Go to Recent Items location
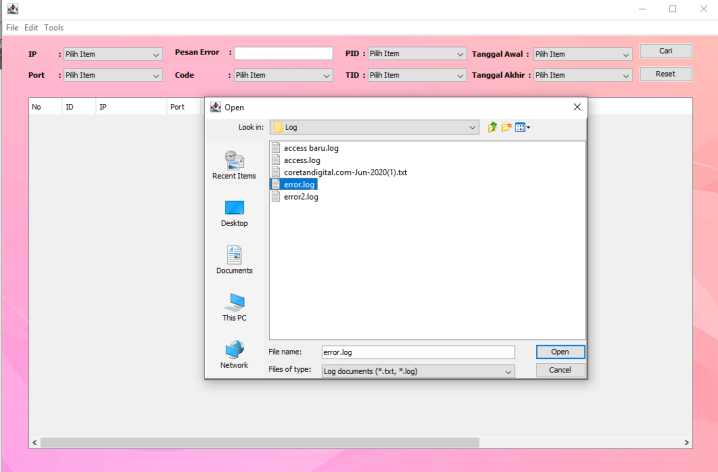Viewport: 718px width, 472px height. [x=234, y=164]
